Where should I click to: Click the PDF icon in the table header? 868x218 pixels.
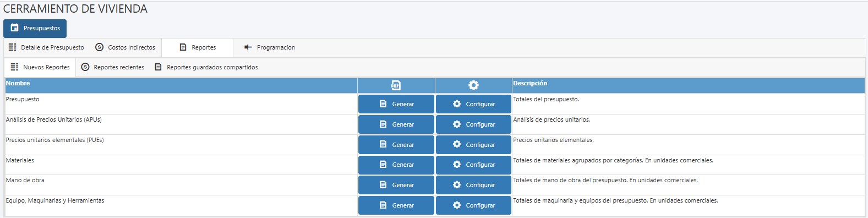(396, 85)
